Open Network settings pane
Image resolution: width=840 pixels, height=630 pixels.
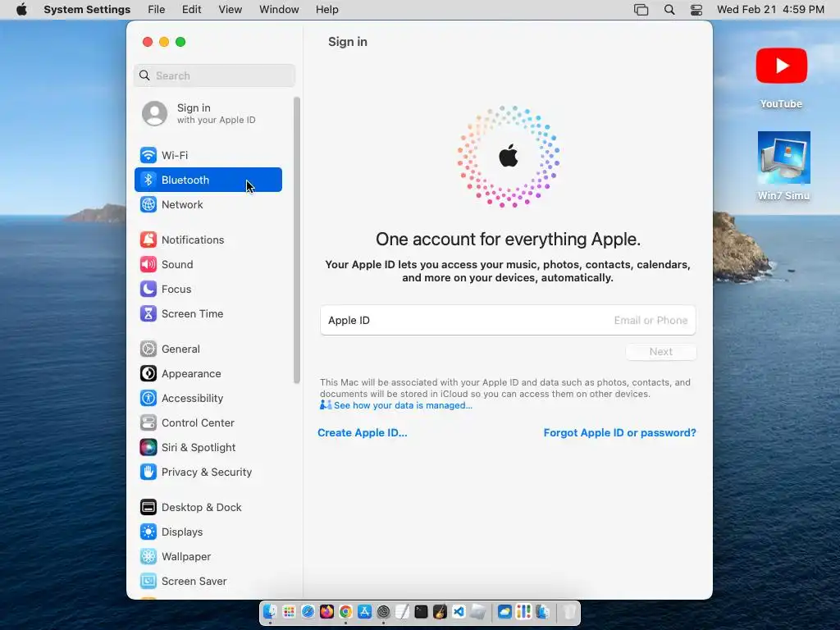[x=208, y=204]
